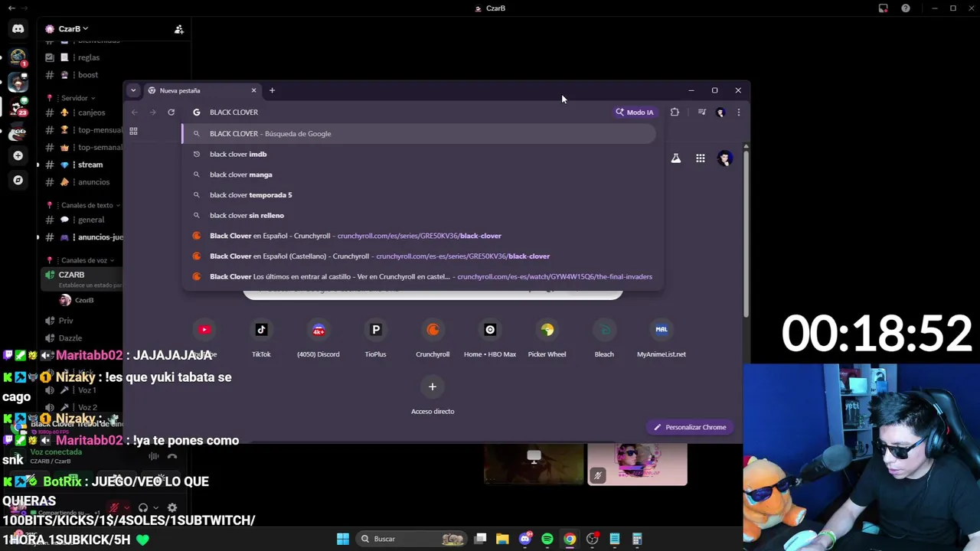Click Personalizar Chrome button
The image size is (980, 551).
pos(690,427)
